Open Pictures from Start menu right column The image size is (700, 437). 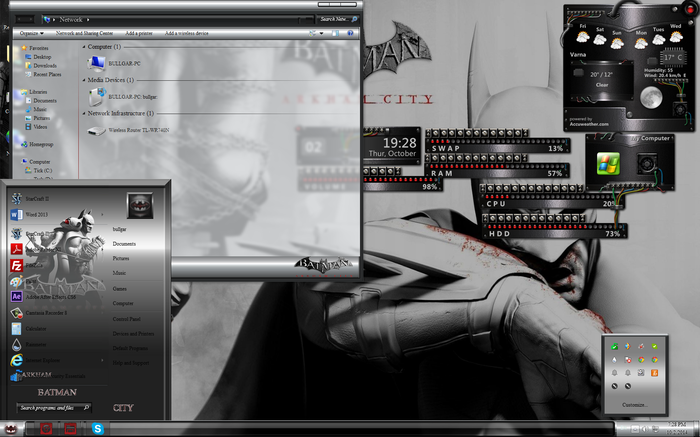121,258
